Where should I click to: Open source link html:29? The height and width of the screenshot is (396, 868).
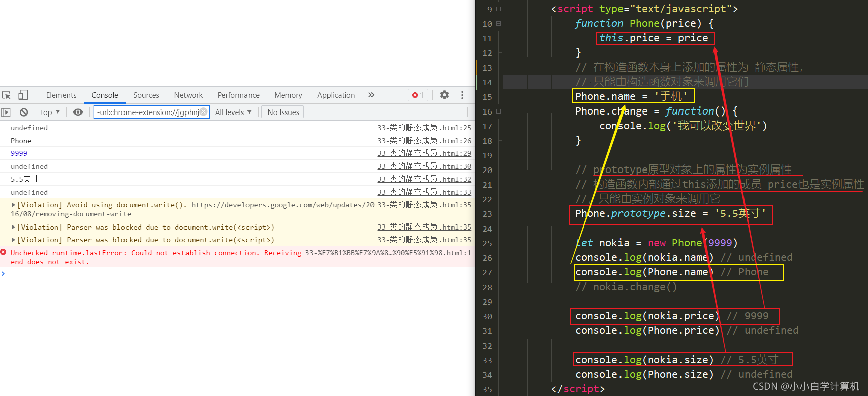(424, 153)
